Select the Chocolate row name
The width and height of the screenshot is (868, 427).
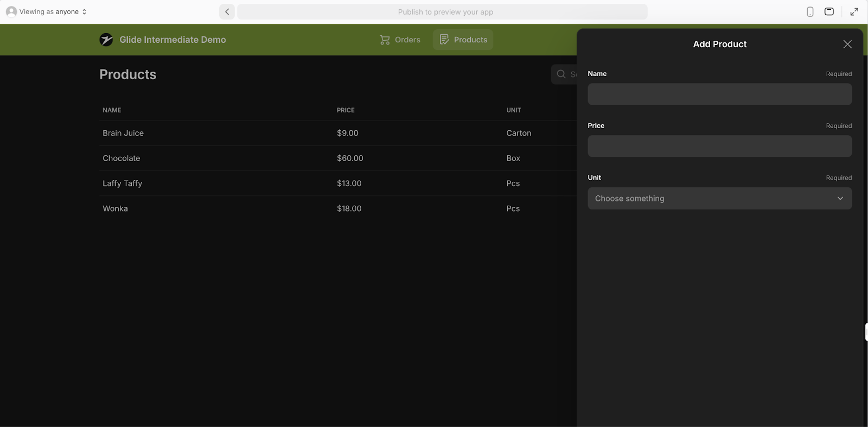coord(122,158)
